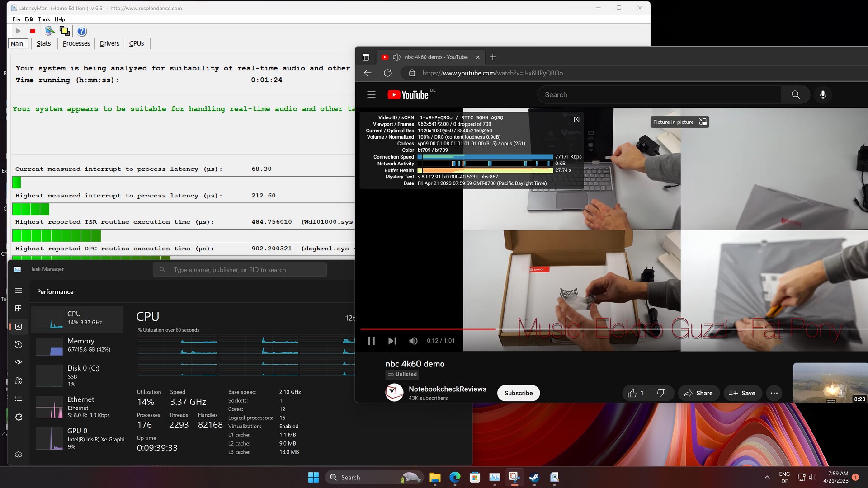Click YouTube voice search microphone
Viewport: 868px width, 488px height.
point(823,94)
